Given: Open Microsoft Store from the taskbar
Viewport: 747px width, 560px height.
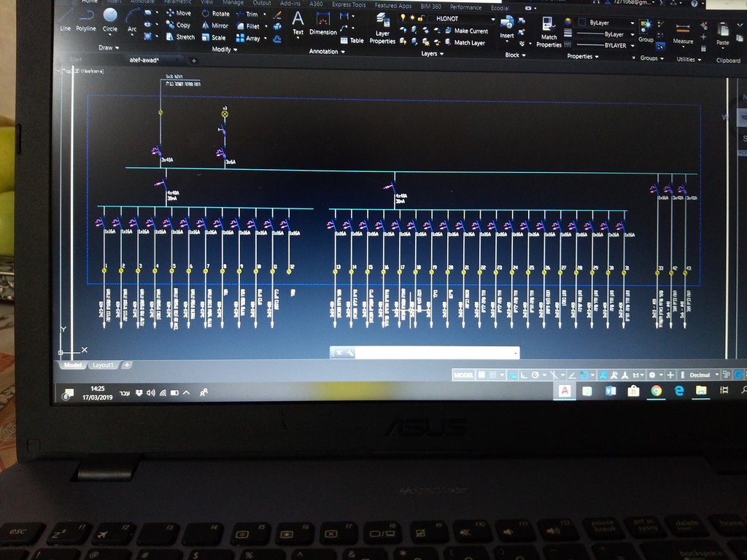Looking at the screenshot, I should pos(633,391).
